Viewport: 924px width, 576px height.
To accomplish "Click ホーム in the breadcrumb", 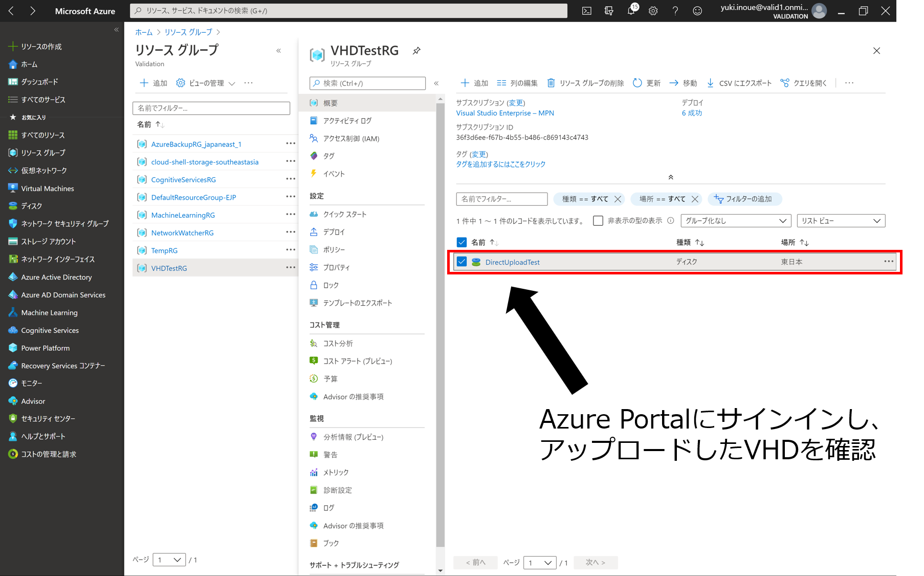I will click(144, 32).
